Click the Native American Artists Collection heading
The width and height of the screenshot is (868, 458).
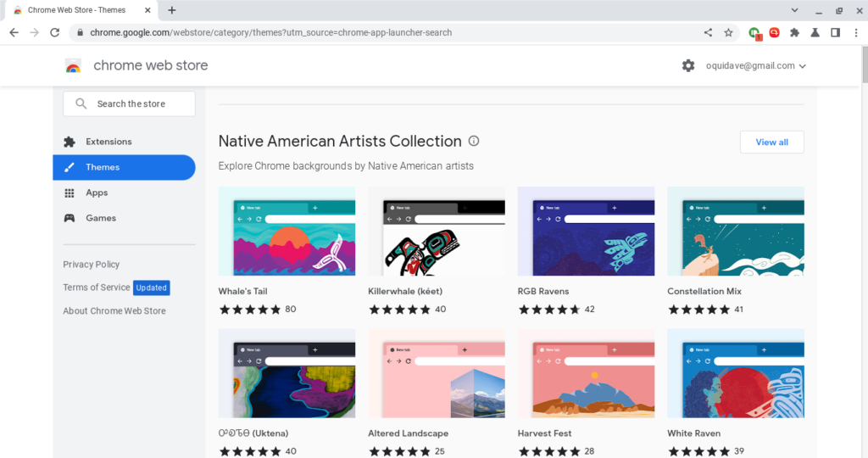[x=340, y=142]
